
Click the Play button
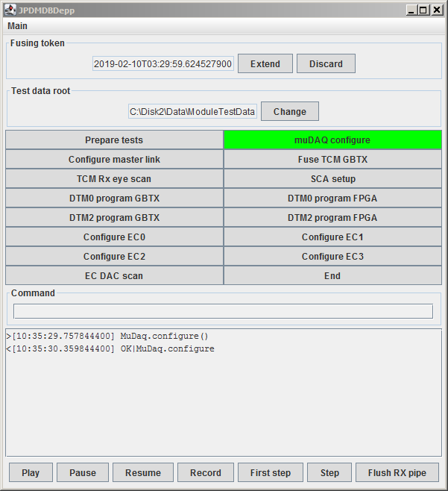coord(31,472)
